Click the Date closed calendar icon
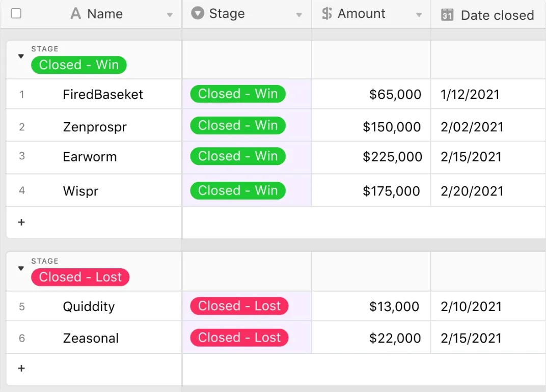546x392 pixels. click(x=447, y=15)
